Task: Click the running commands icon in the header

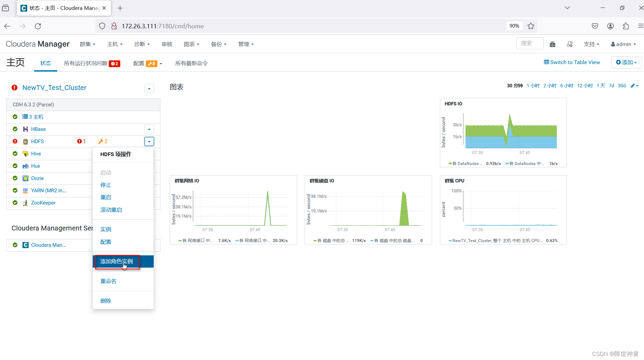Action: (570, 44)
